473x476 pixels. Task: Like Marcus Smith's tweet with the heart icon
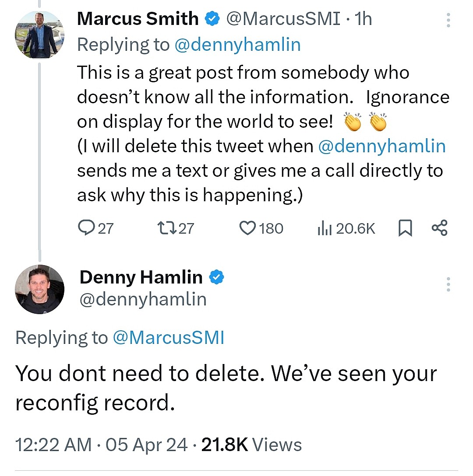pyautogui.click(x=247, y=228)
